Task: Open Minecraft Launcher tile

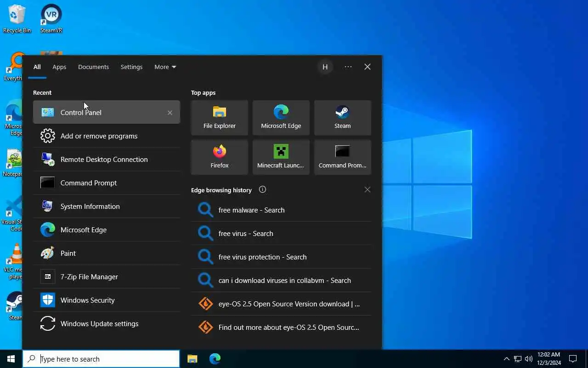Action: 281,157
